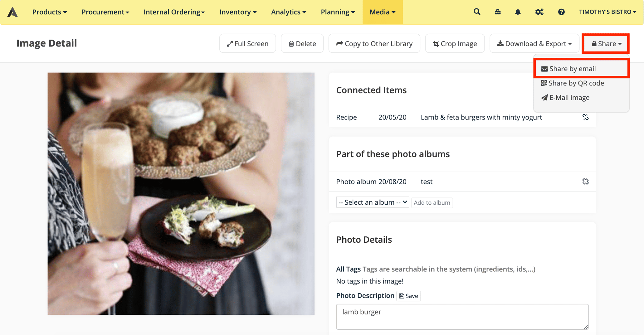Expand the Select an album dropdown
The image size is (644, 335).
(373, 202)
